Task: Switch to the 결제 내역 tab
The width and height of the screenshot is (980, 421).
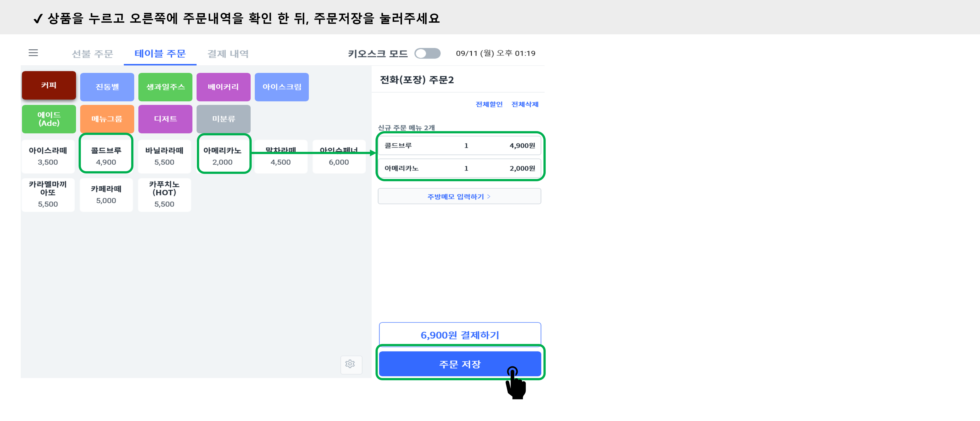Action: point(227,54)
